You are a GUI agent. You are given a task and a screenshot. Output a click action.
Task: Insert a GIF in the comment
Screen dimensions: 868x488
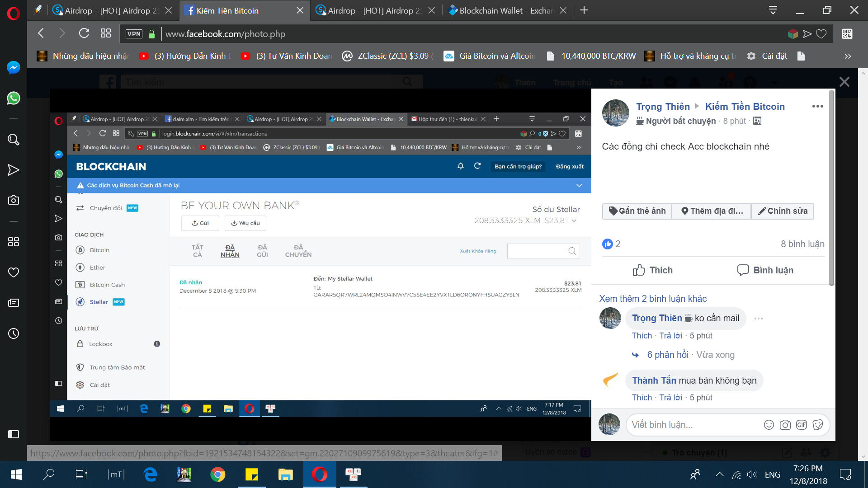[x=802, y=425]
